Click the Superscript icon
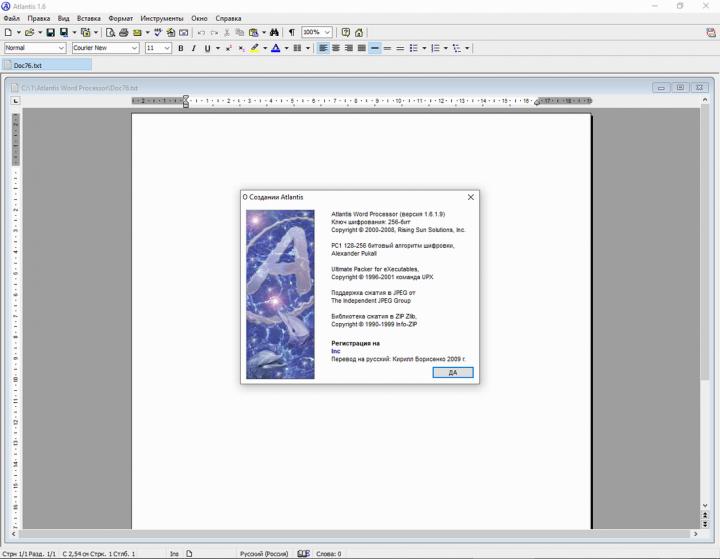 (x=228, y=48)
